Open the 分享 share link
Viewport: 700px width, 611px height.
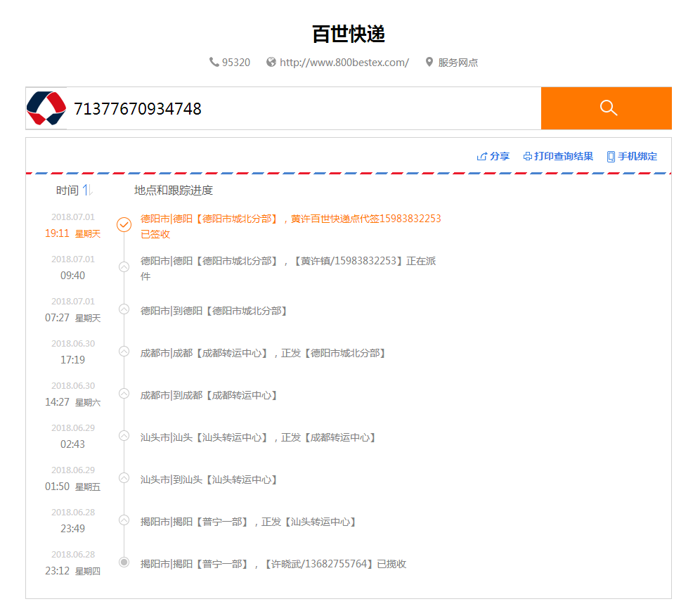coord(500,156)
